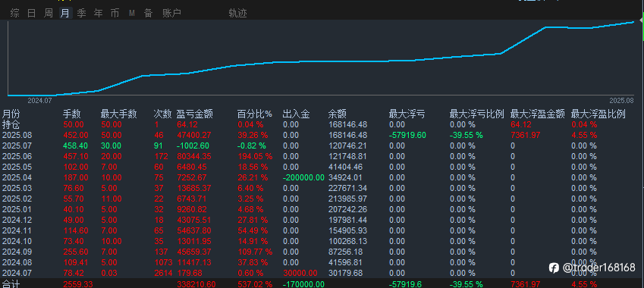644x288 pixels.
Task: Click total lots 2559.33
Action: [x=78, y=284]
